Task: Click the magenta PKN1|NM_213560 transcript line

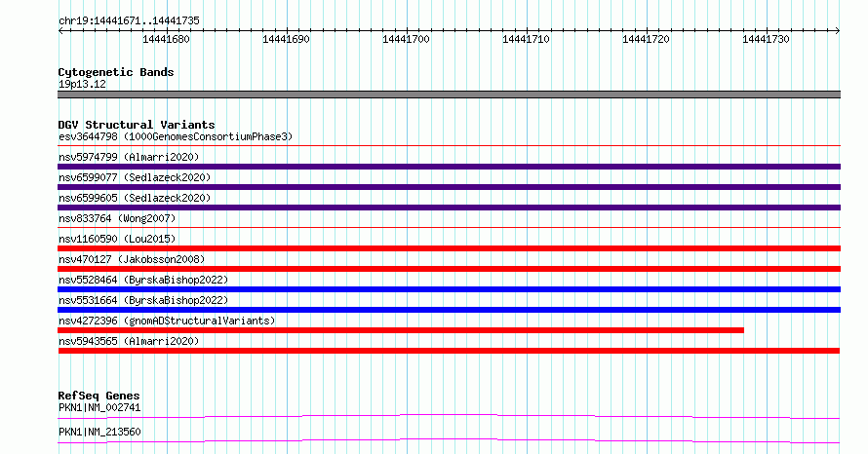Action: click(x=449, y=440)
